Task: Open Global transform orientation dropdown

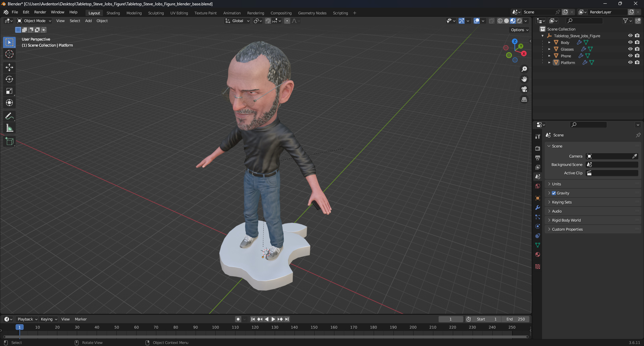Action: click(x=237, y=21)
